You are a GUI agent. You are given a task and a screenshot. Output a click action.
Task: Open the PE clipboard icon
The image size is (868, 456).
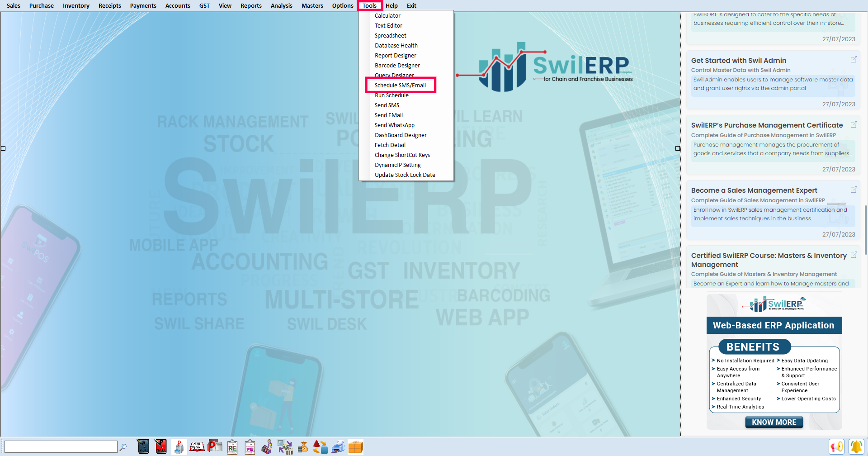pos(250,446)
